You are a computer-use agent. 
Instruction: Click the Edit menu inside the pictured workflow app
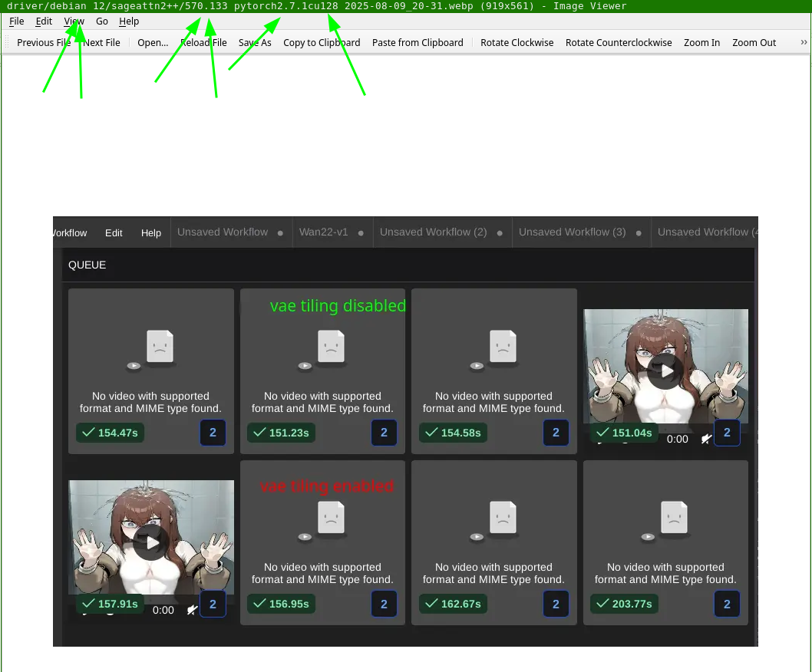[114, 233]
